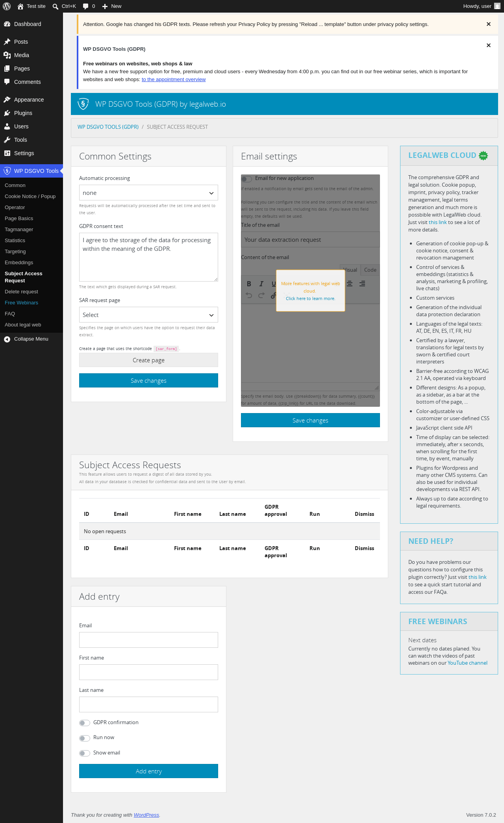The width and height of the screenshot is (504, 823).
Task: Click the Posts pin icon
Action: [7, 42]
